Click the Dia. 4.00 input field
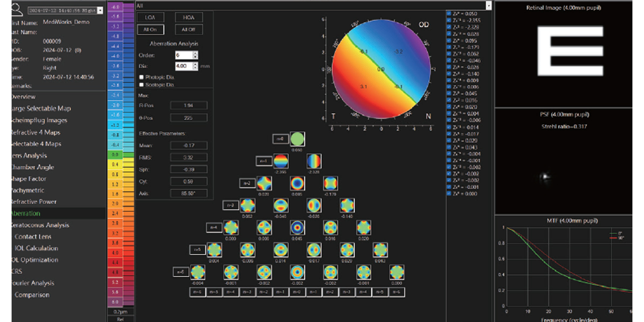Viewport: 644px width, 322px height. pos(184,66)
